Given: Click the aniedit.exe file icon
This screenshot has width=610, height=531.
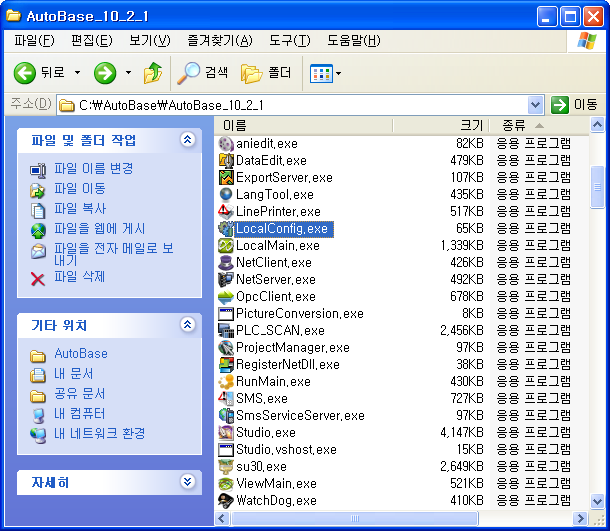Looking at the screenshot, I should [x=226, y=144].
